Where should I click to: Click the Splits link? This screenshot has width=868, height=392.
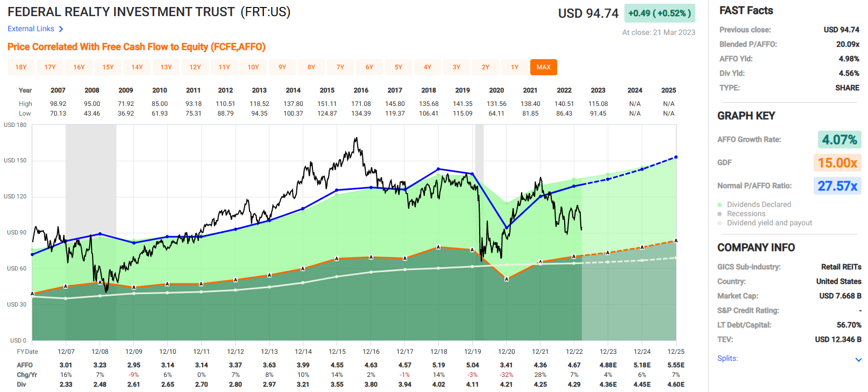tap(728, 358)
